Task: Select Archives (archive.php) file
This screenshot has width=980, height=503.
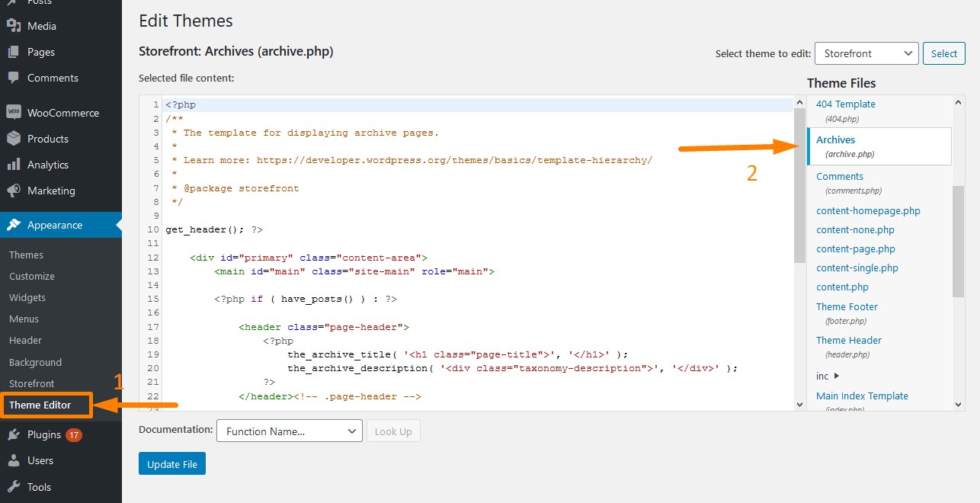Action: (x=879, y=146)
